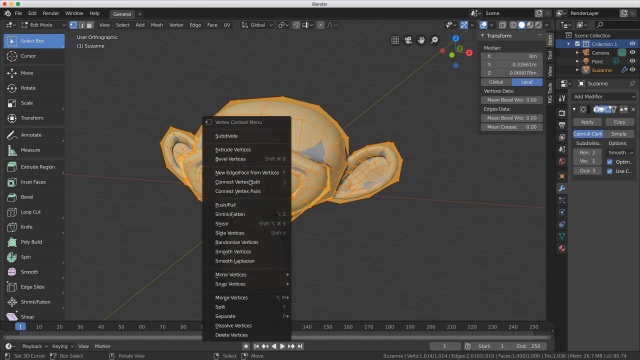Click the Local transform button
Image resolution: width=640 pixels, height=360 pixels.
(527, 82)
